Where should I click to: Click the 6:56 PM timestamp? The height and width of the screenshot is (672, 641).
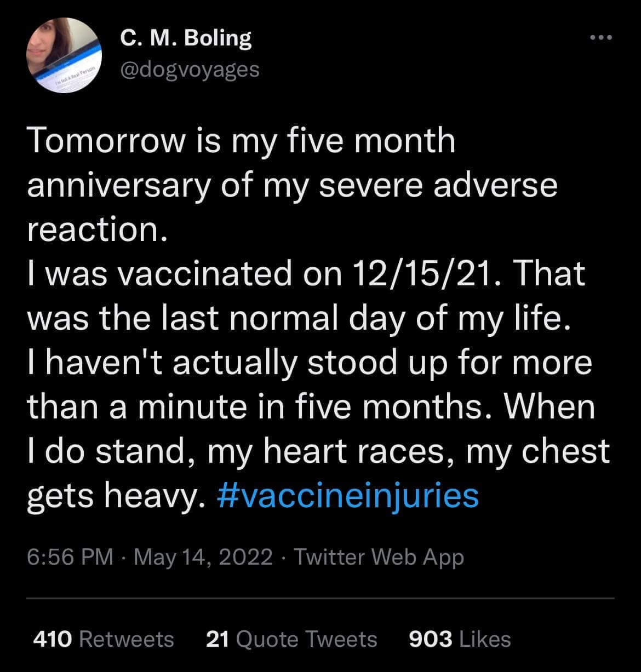(x=70, y=557)
